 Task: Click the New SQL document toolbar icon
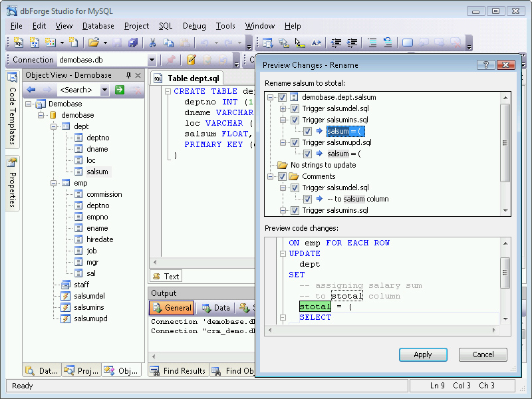[19, 43]
